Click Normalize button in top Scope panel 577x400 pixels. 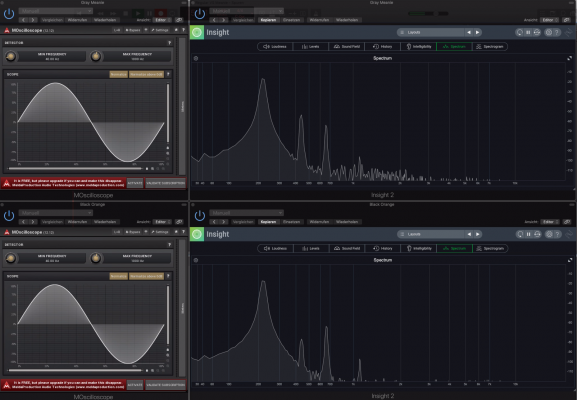(118, 74)
